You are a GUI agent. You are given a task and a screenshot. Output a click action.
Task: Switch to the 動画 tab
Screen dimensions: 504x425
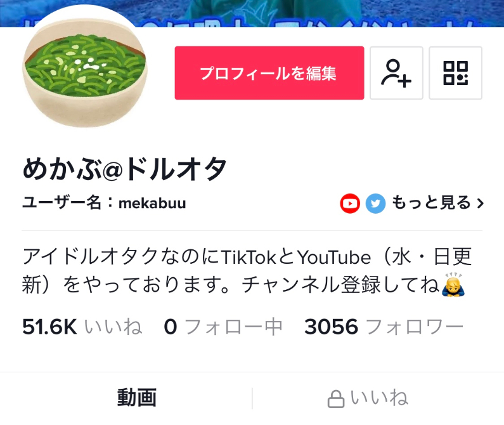tap(137, 398)
